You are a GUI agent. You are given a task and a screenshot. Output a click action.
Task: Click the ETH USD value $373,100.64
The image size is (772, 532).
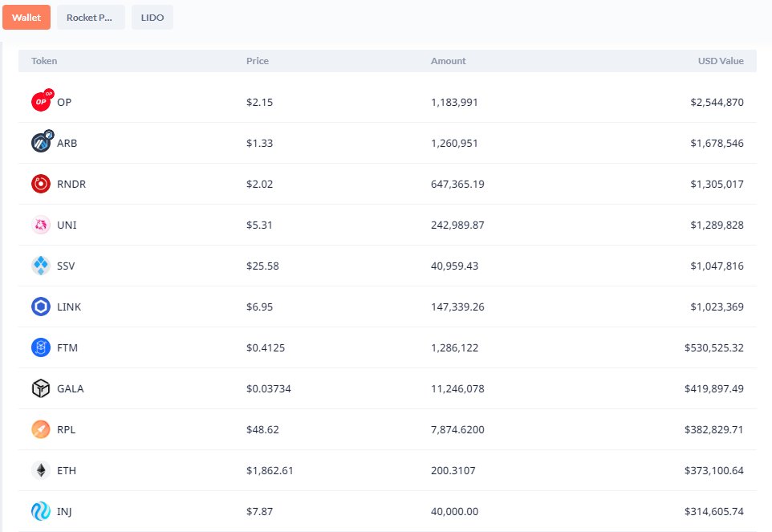[x=714, y=470]
